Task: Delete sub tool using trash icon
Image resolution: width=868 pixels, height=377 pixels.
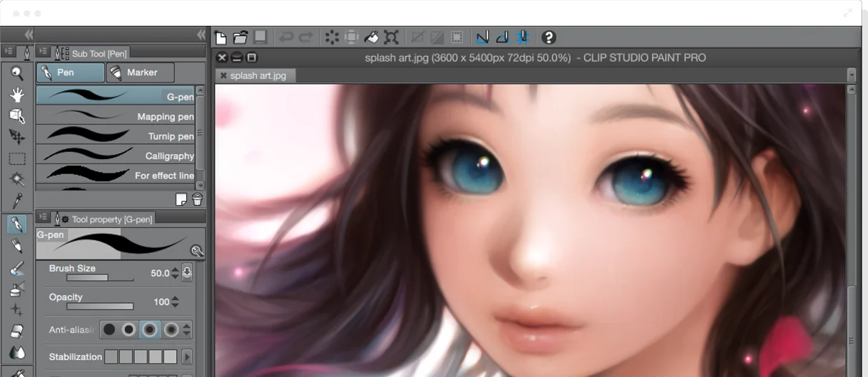Action: tap(197, 199)
